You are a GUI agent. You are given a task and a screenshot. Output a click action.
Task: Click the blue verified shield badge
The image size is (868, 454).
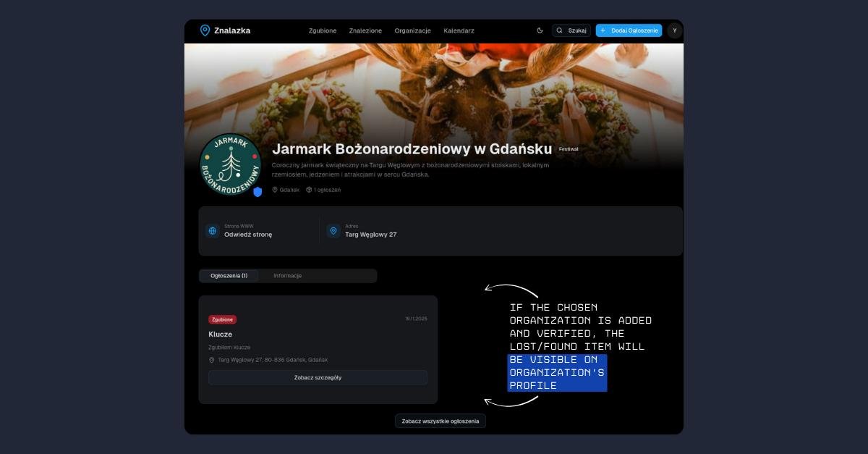[x=258, y=192]
